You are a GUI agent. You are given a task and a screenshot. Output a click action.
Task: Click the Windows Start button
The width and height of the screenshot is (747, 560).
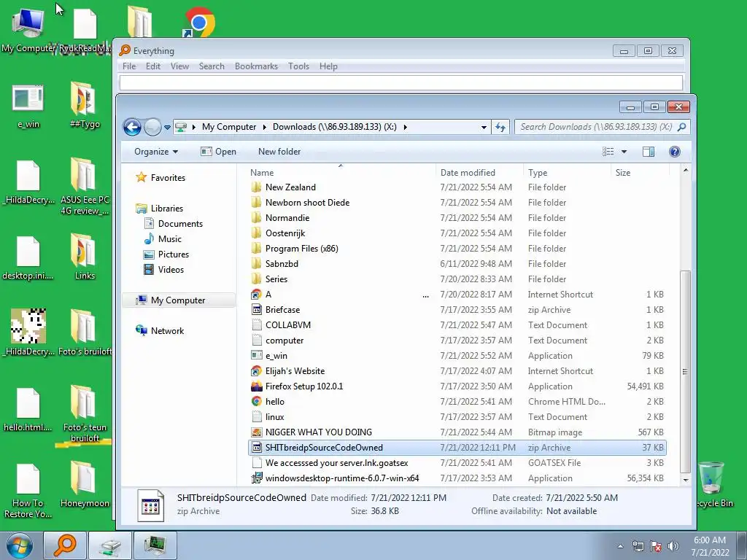[x=20, y=545]
